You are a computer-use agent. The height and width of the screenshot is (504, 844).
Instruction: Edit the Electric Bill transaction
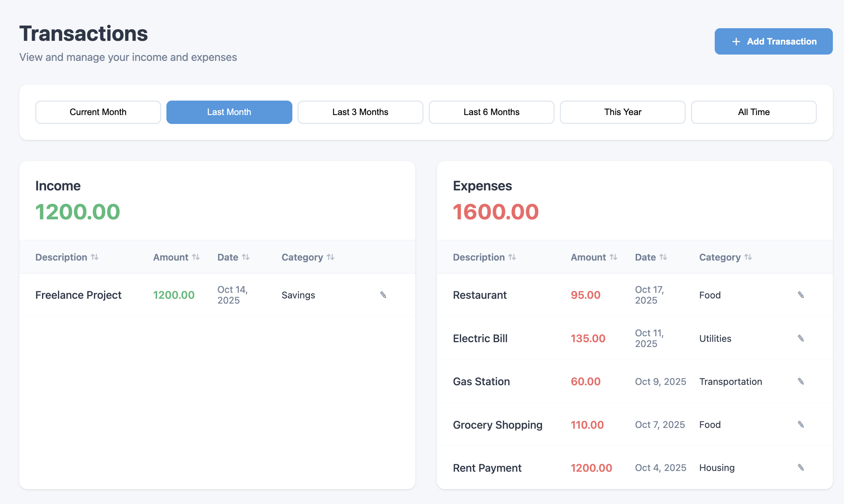coord(801,338)
